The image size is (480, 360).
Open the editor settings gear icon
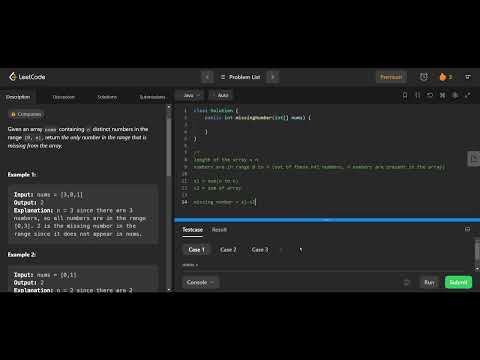[455, 96]
